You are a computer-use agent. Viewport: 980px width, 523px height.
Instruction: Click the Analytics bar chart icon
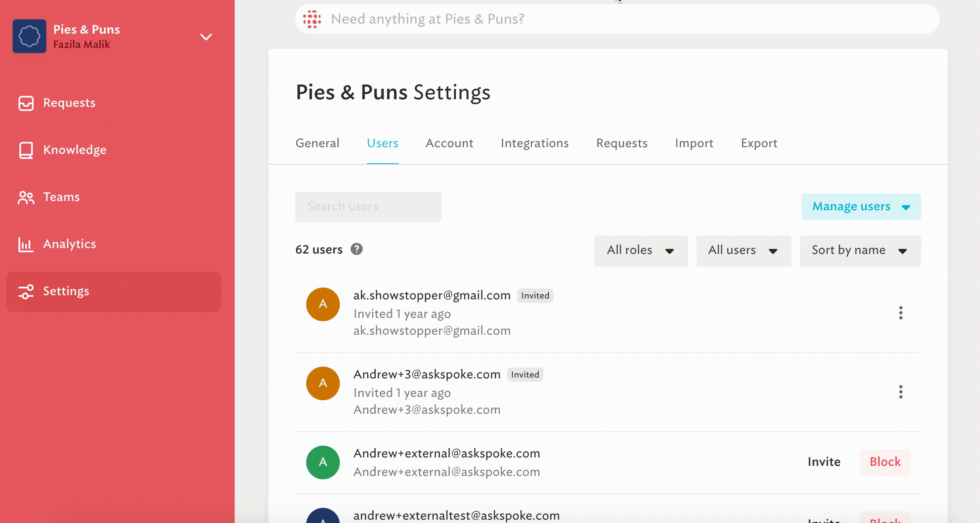[x=26, y=244]
